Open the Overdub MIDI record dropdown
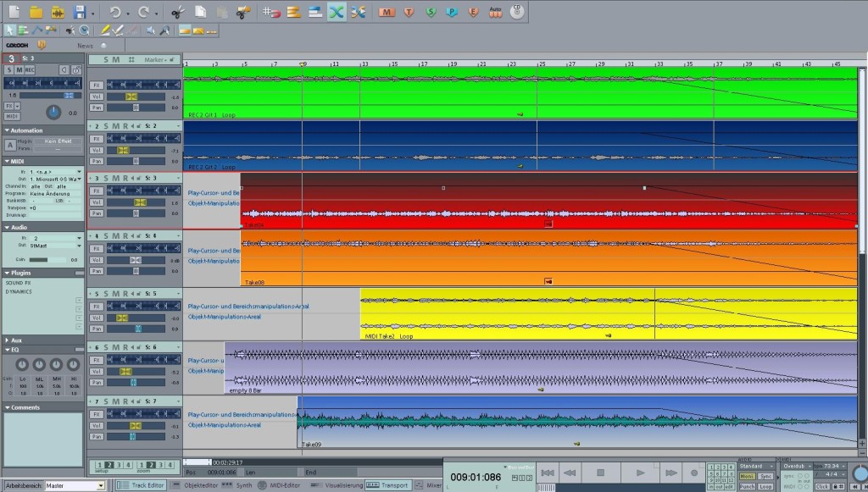868x492 pixels. [797, 467]
